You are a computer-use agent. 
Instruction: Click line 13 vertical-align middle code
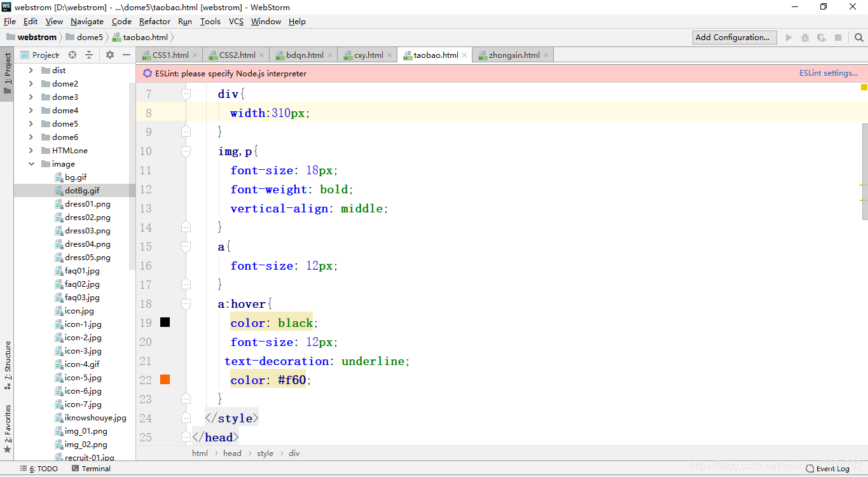click(x=309, y=209)
